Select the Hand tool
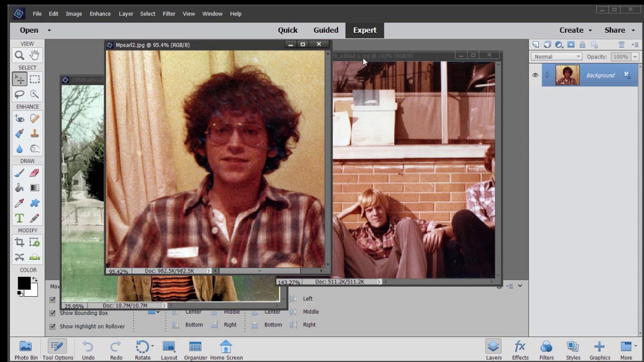 pos(35,55)
